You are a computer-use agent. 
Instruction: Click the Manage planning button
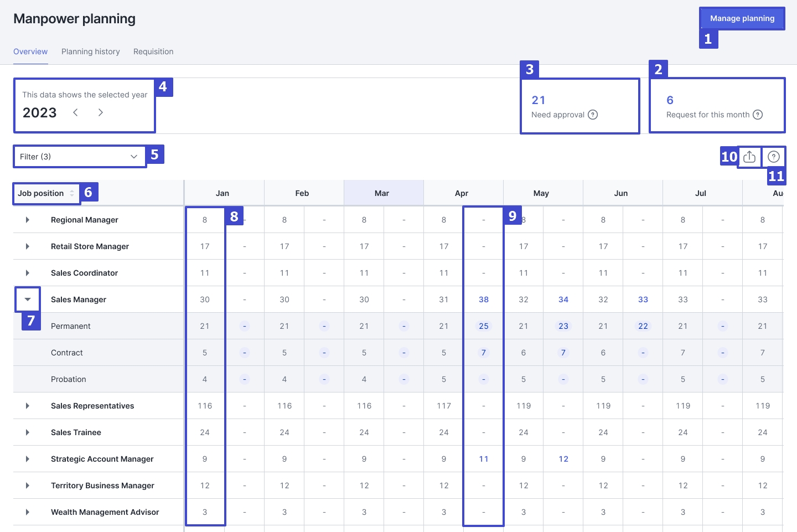(742, 18)
